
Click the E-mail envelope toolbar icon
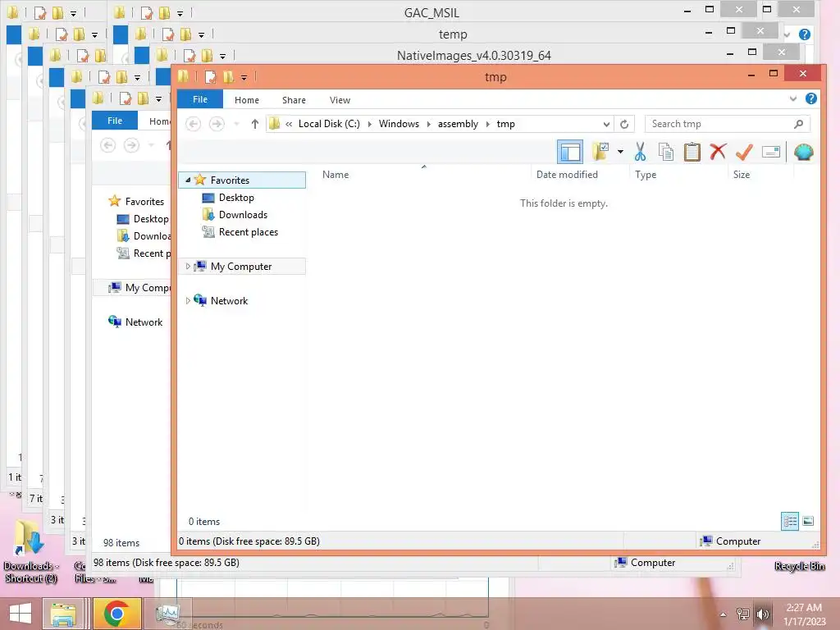(x=770, y=152)
